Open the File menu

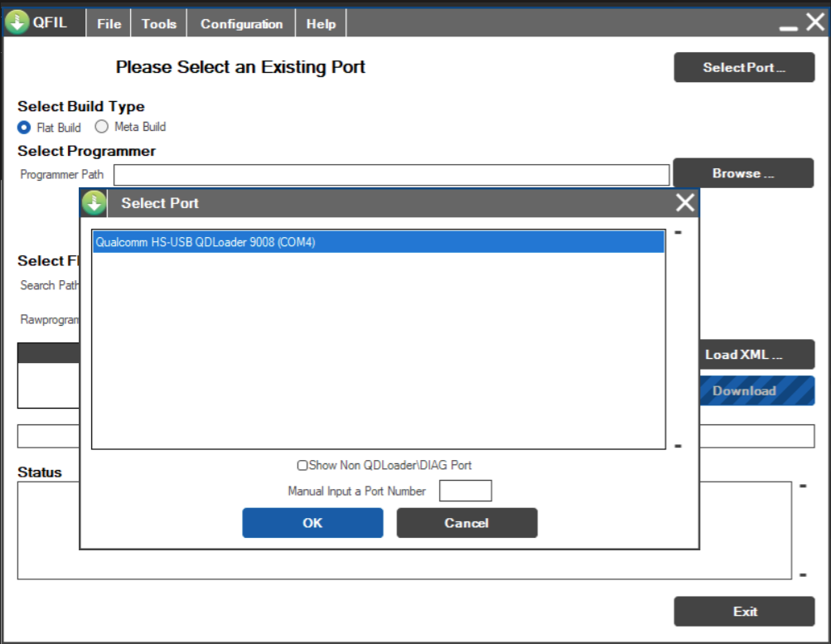pyautogui.click(x=109, y=24)
